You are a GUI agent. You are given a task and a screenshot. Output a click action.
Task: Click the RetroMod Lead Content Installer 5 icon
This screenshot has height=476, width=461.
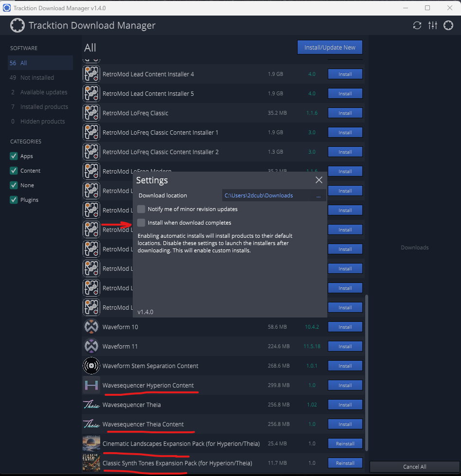pyautogui.click(x=91, y=93)
